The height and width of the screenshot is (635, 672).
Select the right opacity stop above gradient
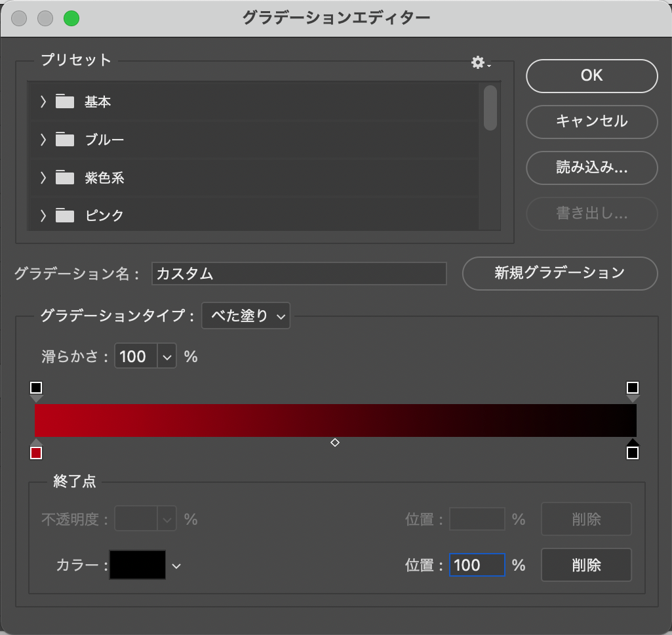632,388
